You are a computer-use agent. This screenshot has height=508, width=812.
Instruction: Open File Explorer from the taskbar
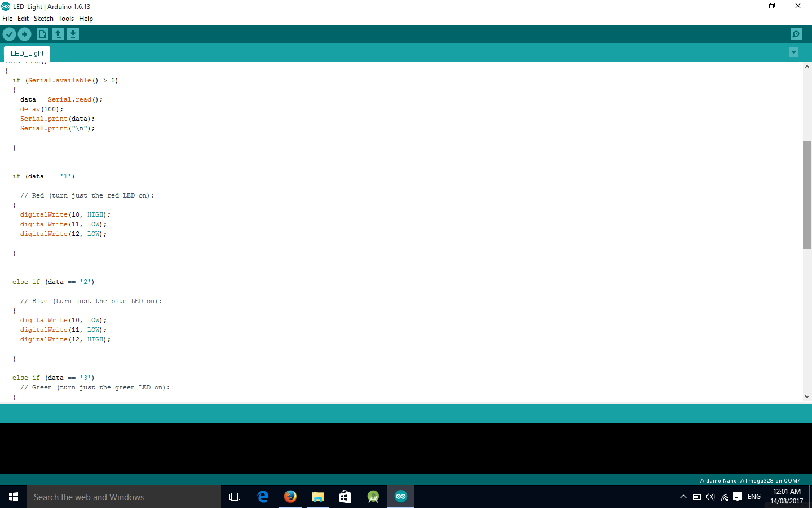coord(318,497)
